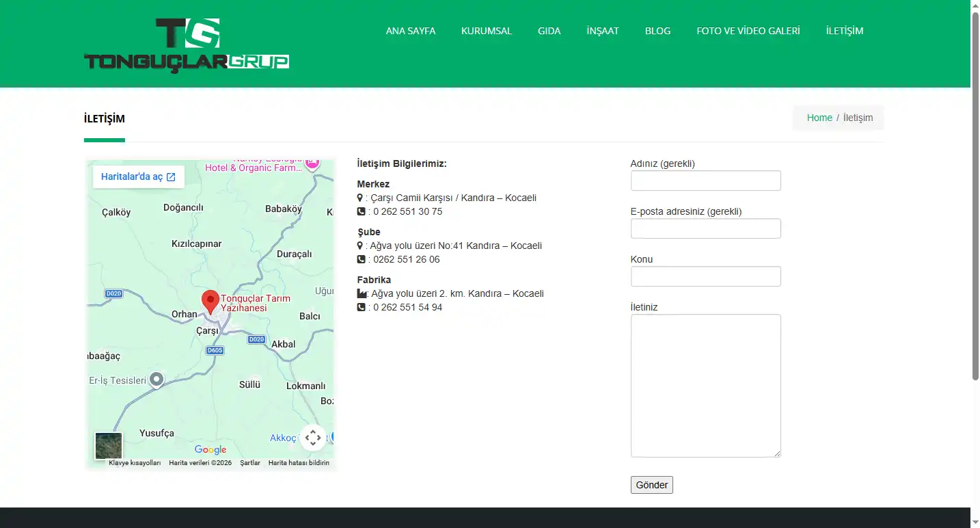Focus the Konu input field
The image size is (980, 528).
(x=706, y=276)
